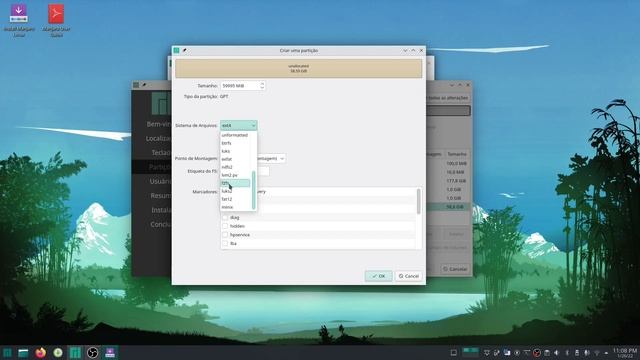This screenshot has width=640, height=360.
Task: Click pin icon in Criar uma partição titlebar
Action: (184, 50)
